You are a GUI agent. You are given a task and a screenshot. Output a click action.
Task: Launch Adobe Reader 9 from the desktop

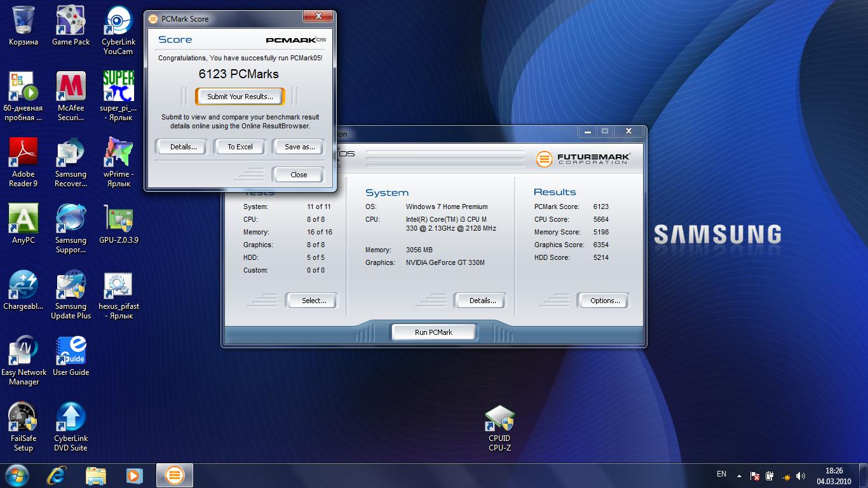24,162
